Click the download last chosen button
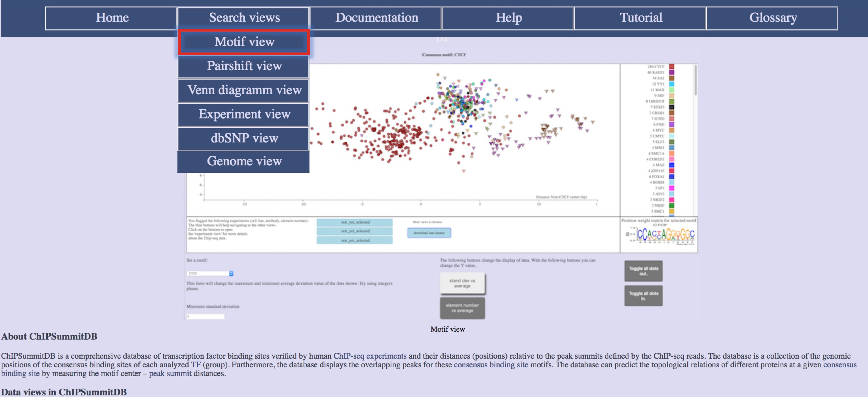The image size is (868, 397). pyautogui.click(x=429, y=233)
